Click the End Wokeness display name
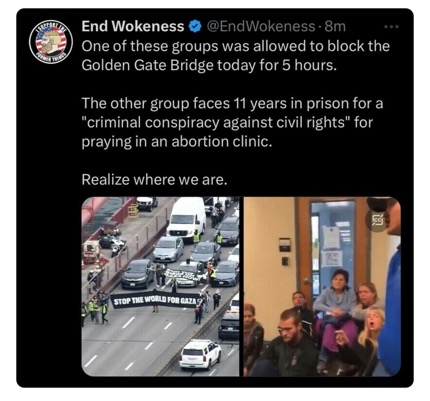 coord(133,26)
